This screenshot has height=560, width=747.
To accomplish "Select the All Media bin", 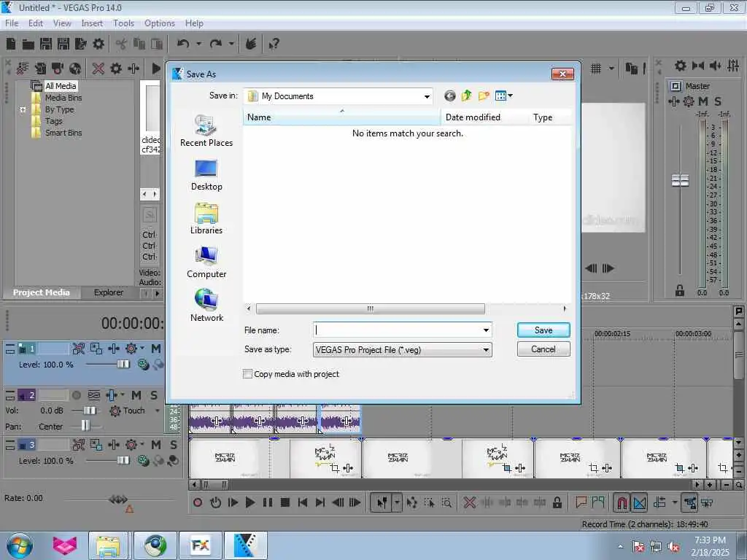I will [61, 86].
